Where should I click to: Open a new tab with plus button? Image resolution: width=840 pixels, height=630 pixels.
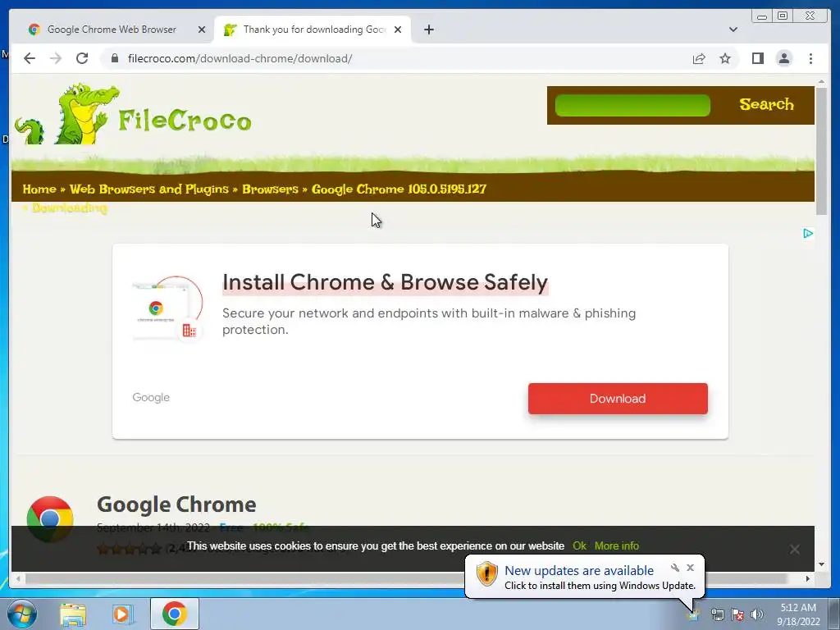coord(428,30)
